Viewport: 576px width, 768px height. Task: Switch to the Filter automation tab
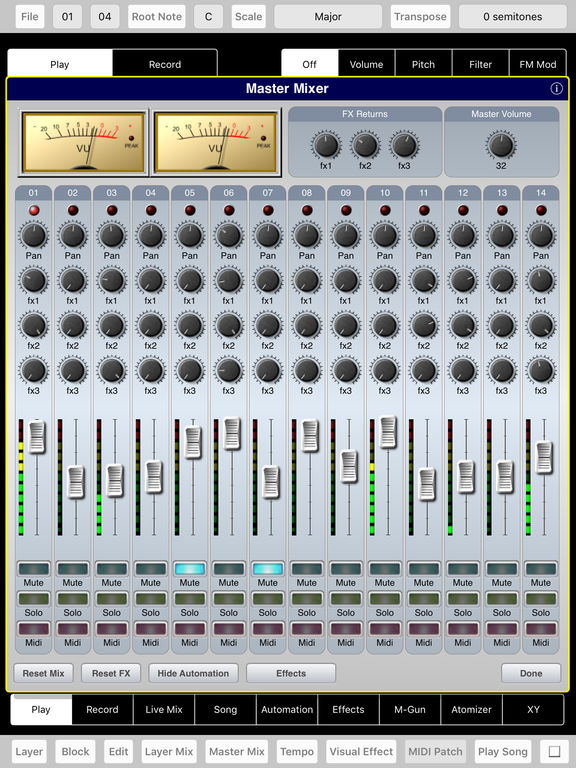tap(480, 64)
